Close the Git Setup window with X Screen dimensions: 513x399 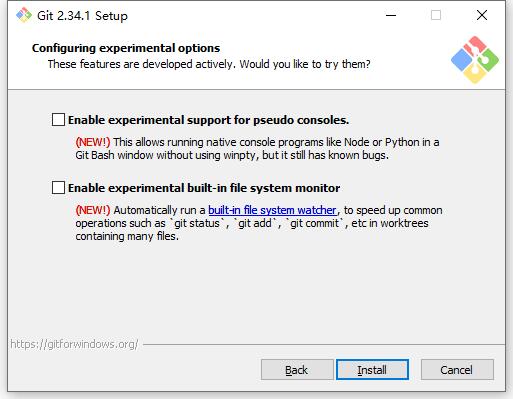pyautogui.click(x=482, y=15)
